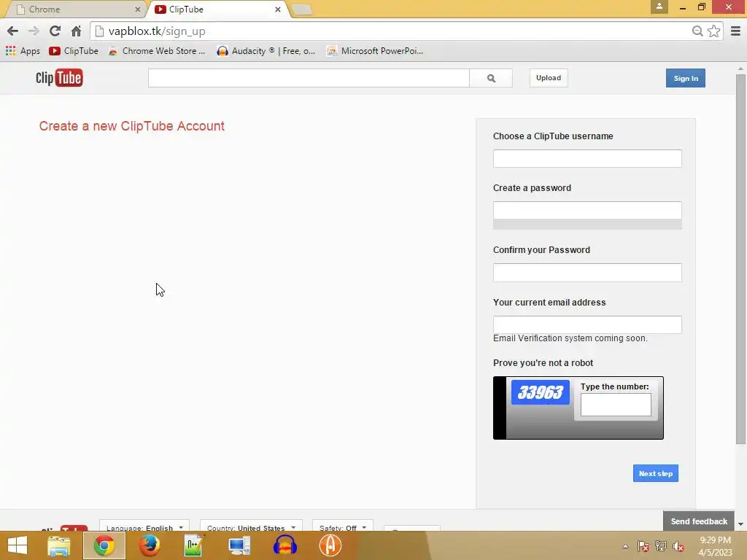Viewport: 747px width, 560px height.
Task: Click the Chrome user profile icon
Action: 659,7
